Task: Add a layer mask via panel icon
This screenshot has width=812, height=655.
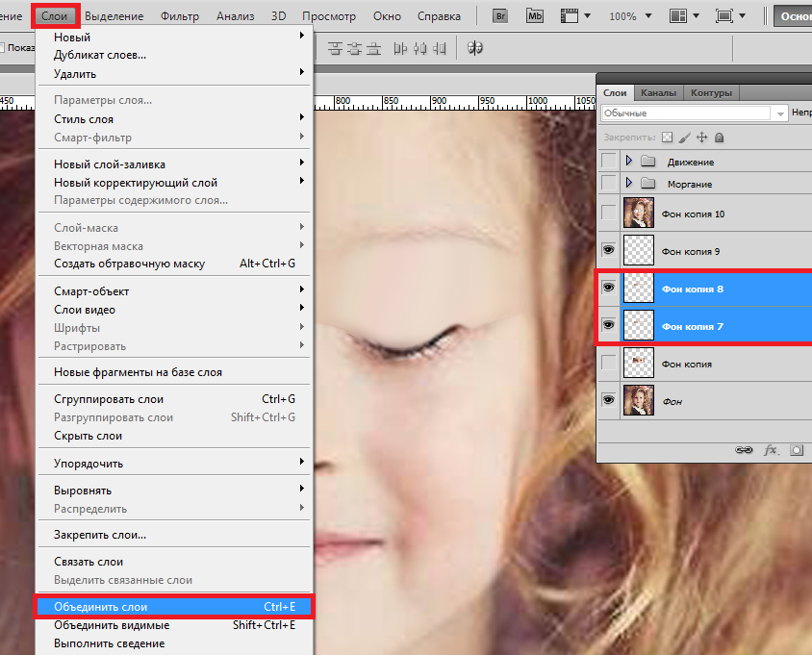Action: point(797,450)
